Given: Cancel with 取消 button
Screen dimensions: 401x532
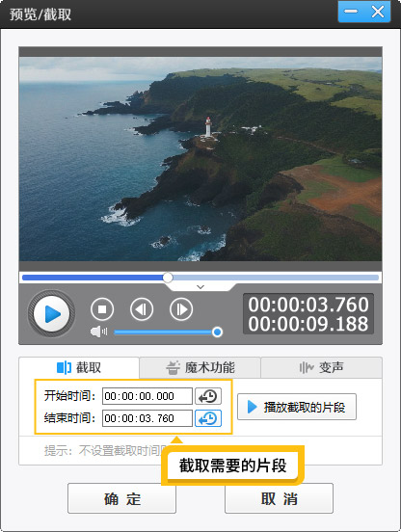Looking at the screenshot, I should pyautogui.click(x=279, y=498).
